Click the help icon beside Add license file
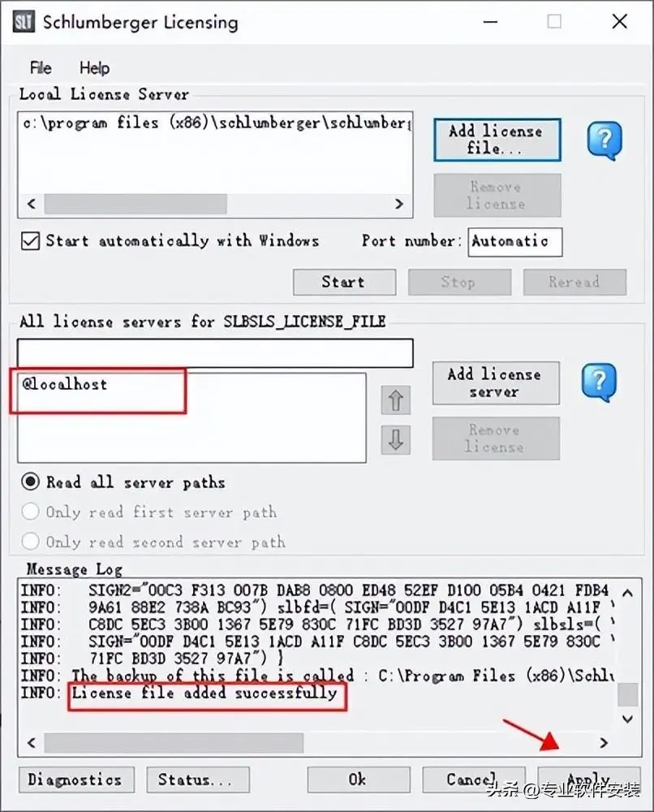Screen dimensions: 654x812 pyautogui.click(x=605, y=140)
